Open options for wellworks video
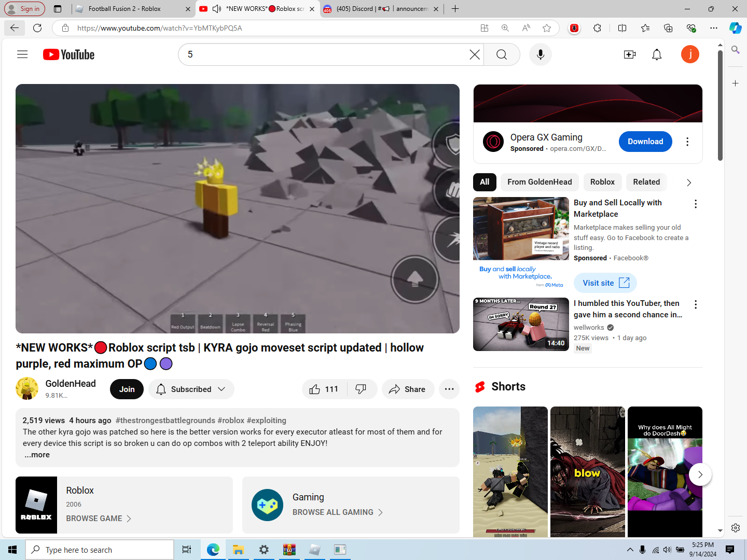Image resolution: width=747 pixels, height=560 pixels. point(696,305)
